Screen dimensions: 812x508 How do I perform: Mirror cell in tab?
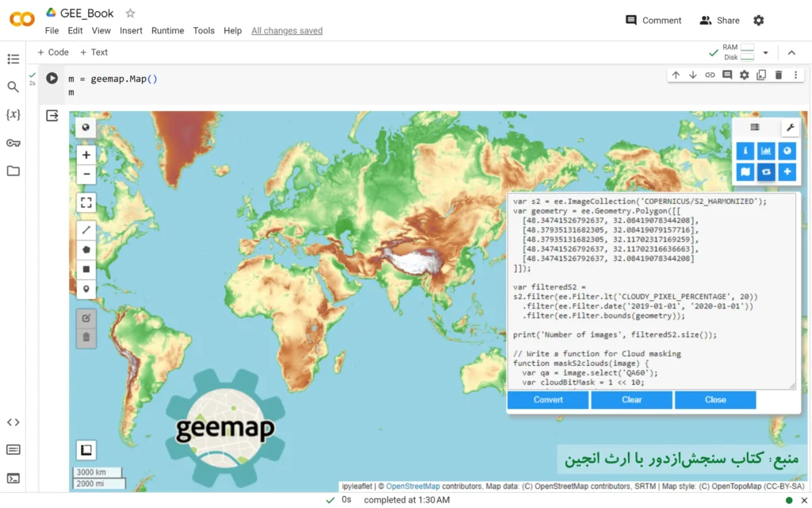coord(761,75)
